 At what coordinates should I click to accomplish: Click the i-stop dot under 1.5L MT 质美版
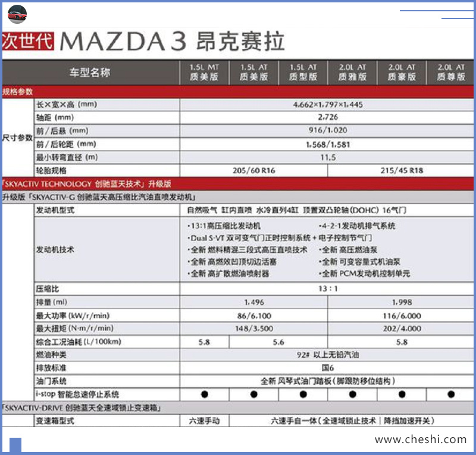tap(205, 394)
